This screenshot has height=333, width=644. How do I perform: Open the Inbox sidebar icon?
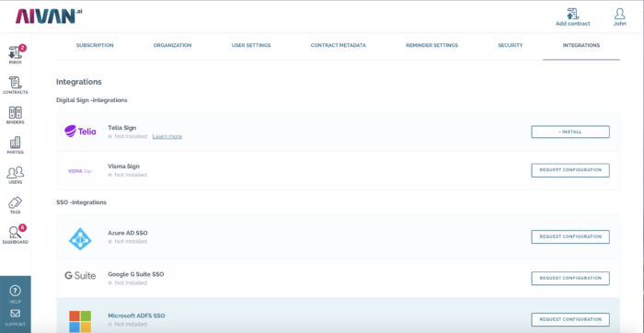16,54
